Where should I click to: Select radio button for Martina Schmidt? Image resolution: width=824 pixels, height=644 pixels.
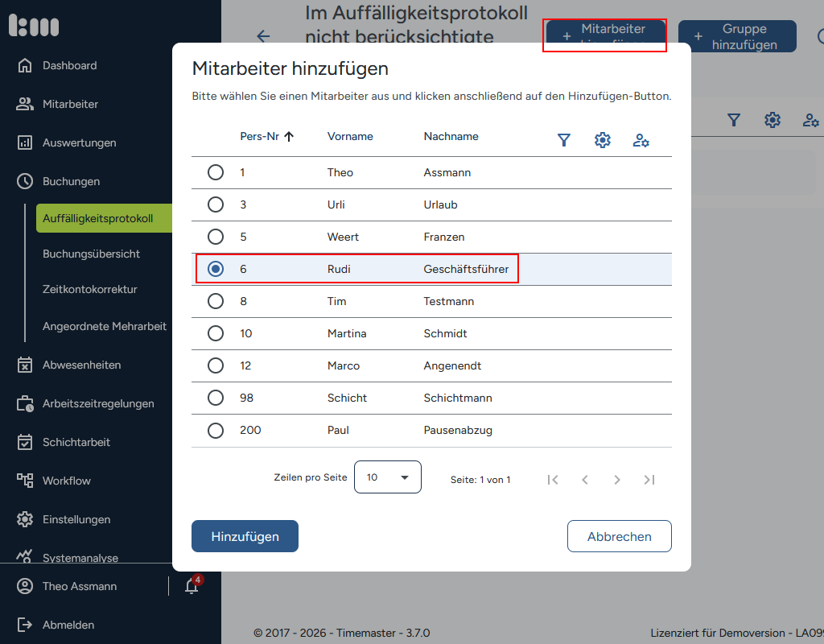(x=216, y=333)
